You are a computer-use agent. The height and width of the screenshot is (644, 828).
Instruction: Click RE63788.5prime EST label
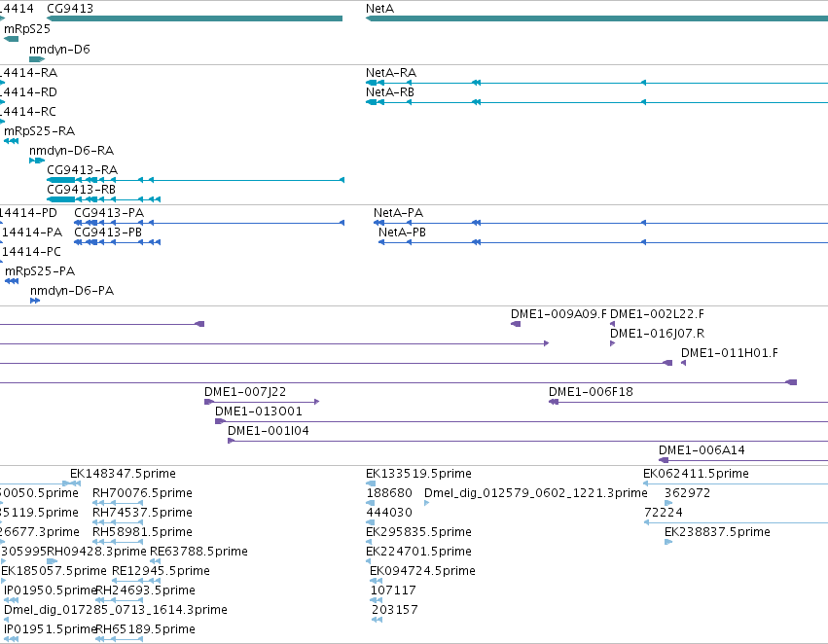pyautogui.click(x=198, y=551)
